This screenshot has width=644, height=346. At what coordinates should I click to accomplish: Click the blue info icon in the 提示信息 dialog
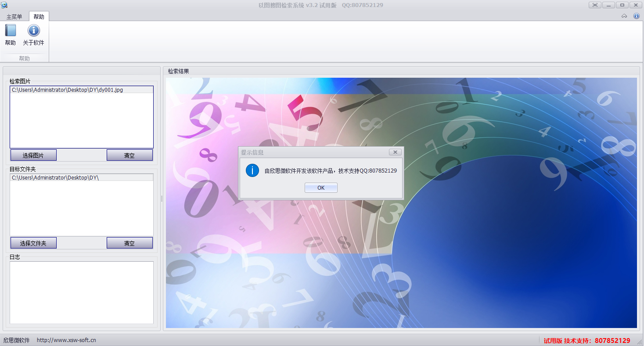click(252, 170)
